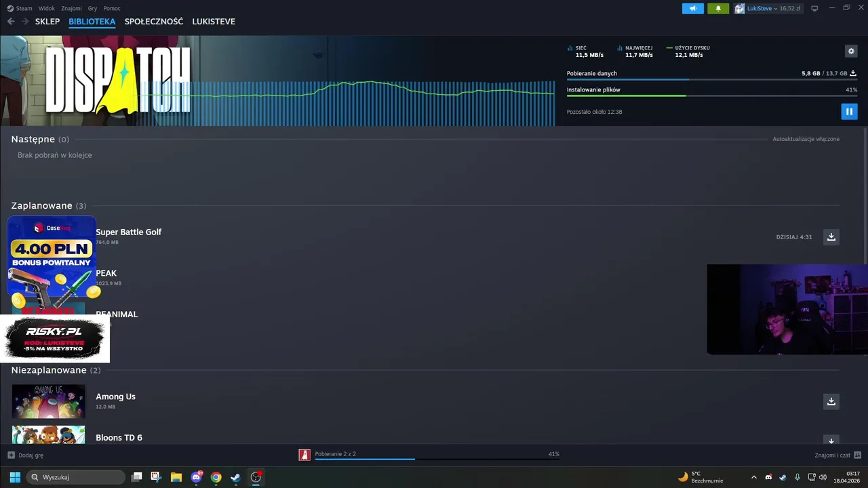Switch to BIBLIOTEKA tab
Viewport: 868px width, 488px height.
92,22
